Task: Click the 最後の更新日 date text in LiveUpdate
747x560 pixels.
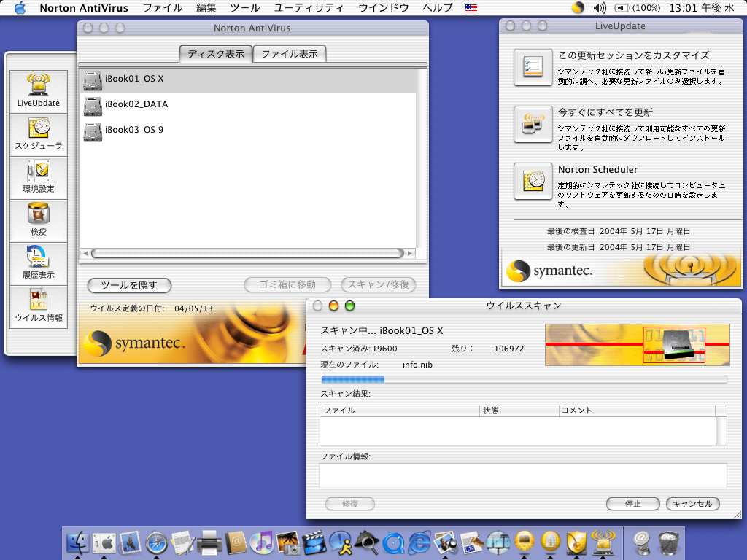Action: [x=619, y=247]
